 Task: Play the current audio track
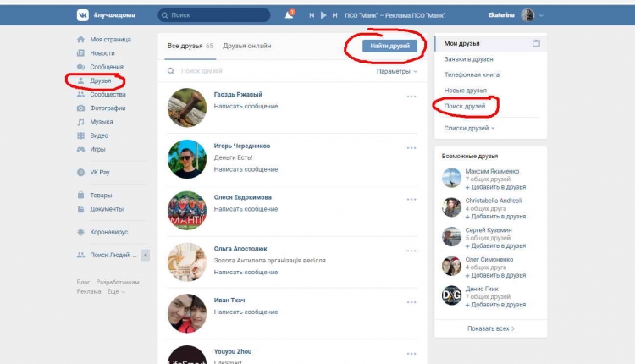[323, 15]
